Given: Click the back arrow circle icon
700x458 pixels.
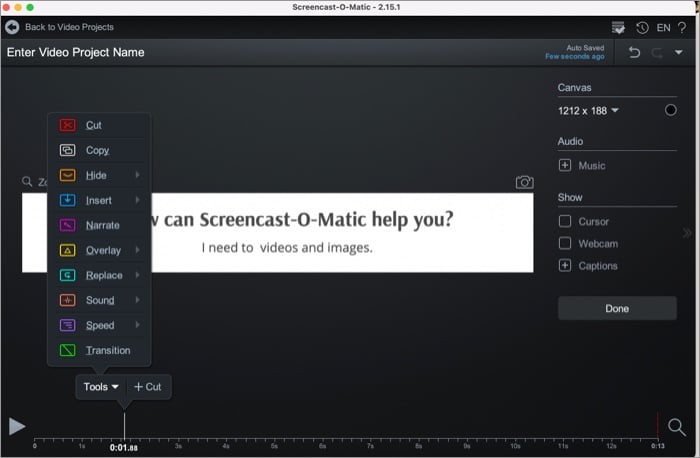Looking at the screenshot, I should (12, 27).
